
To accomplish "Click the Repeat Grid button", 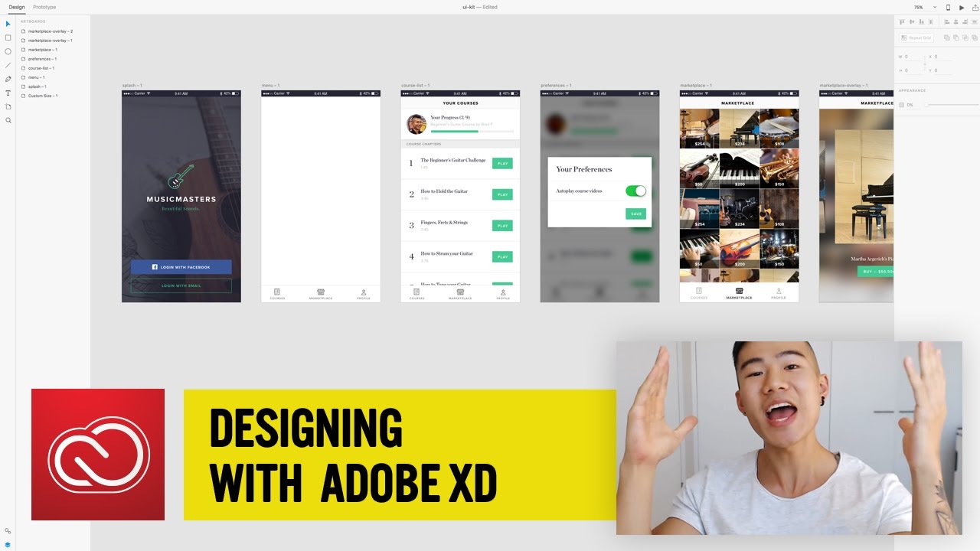I will 917,37.
